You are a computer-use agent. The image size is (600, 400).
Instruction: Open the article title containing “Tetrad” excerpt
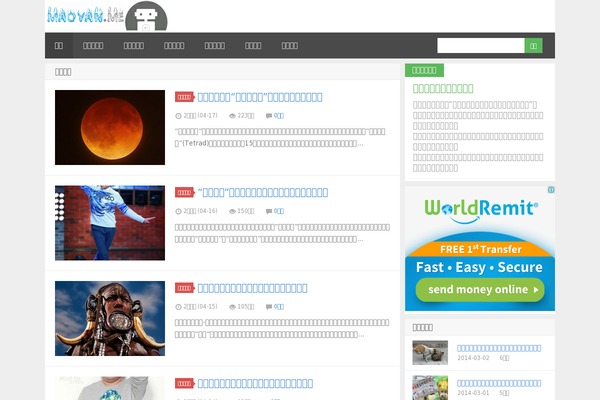click(x=260, y=97)
